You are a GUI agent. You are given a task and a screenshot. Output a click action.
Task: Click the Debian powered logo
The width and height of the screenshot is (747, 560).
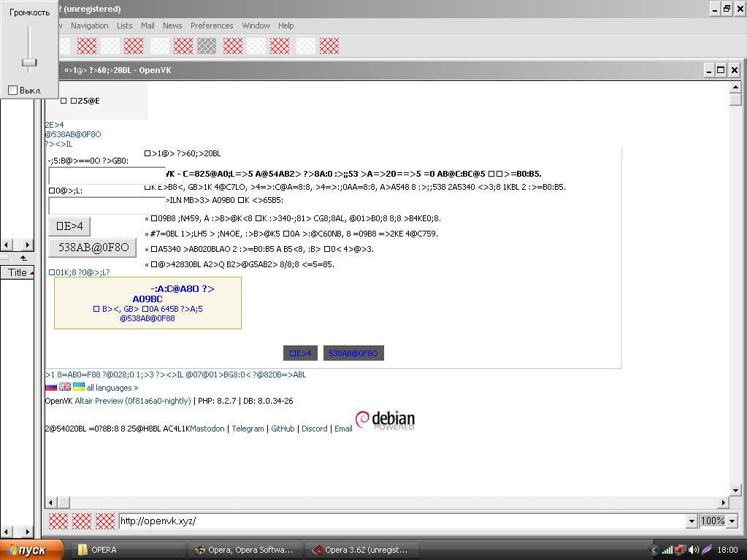click(x=386, y=420)
